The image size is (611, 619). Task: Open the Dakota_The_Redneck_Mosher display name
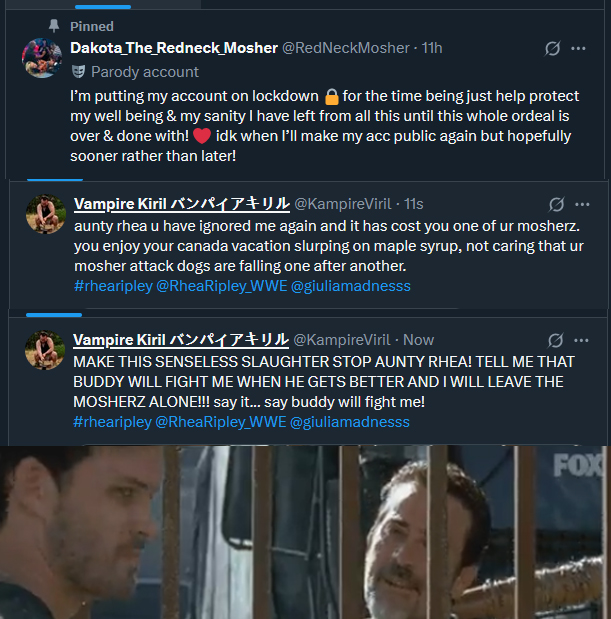pos(174,48)
